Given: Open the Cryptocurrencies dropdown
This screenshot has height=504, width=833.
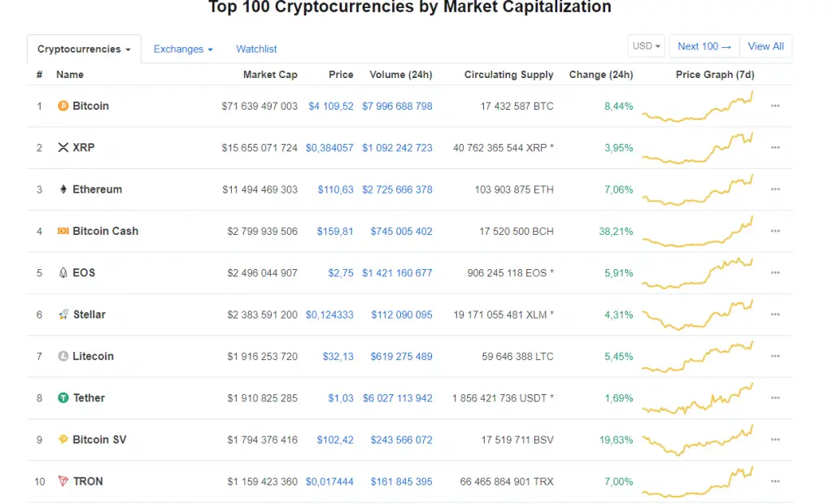Looking at the screenshot, I should (x=84, y=49).
